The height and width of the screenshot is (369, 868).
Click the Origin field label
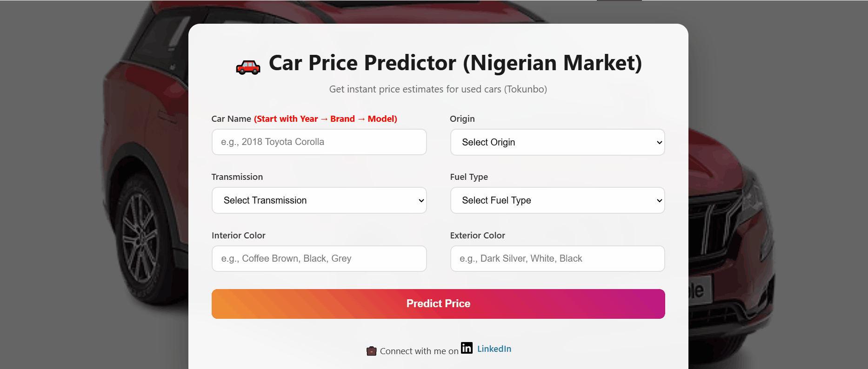tap(462, 119)
